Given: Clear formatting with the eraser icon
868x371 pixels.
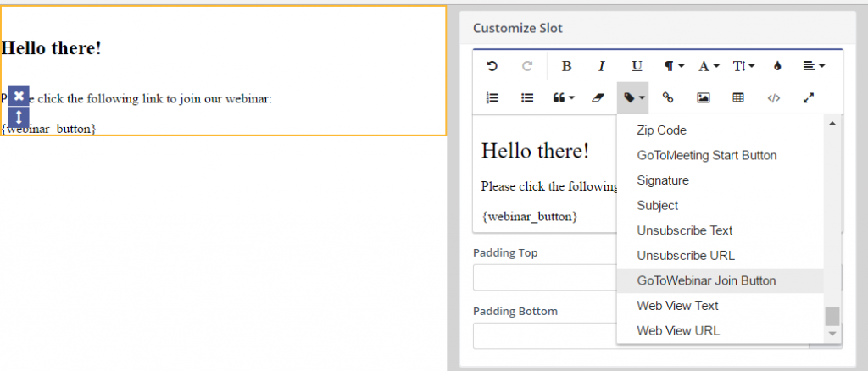Looking at the screenshot, I should 598,98.
